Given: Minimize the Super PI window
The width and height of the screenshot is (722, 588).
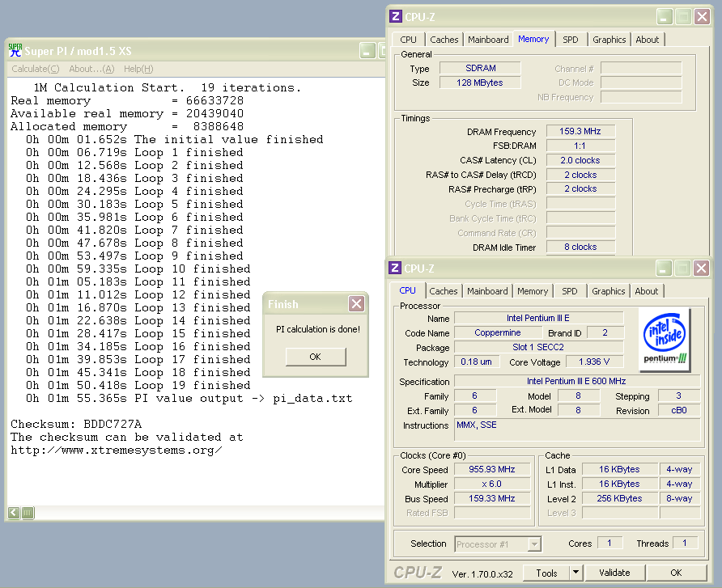Looking at the screenshot, I should click(367, 51).
